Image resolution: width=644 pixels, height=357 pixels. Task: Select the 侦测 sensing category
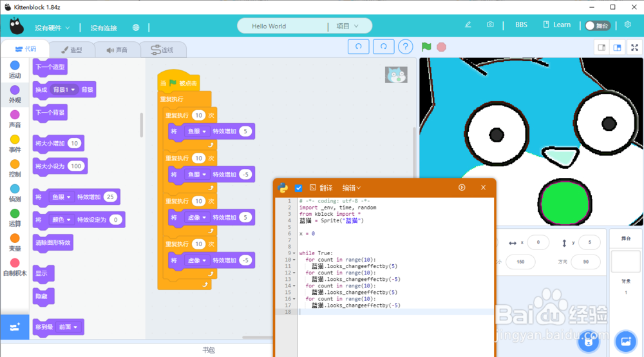coord(15,193)
